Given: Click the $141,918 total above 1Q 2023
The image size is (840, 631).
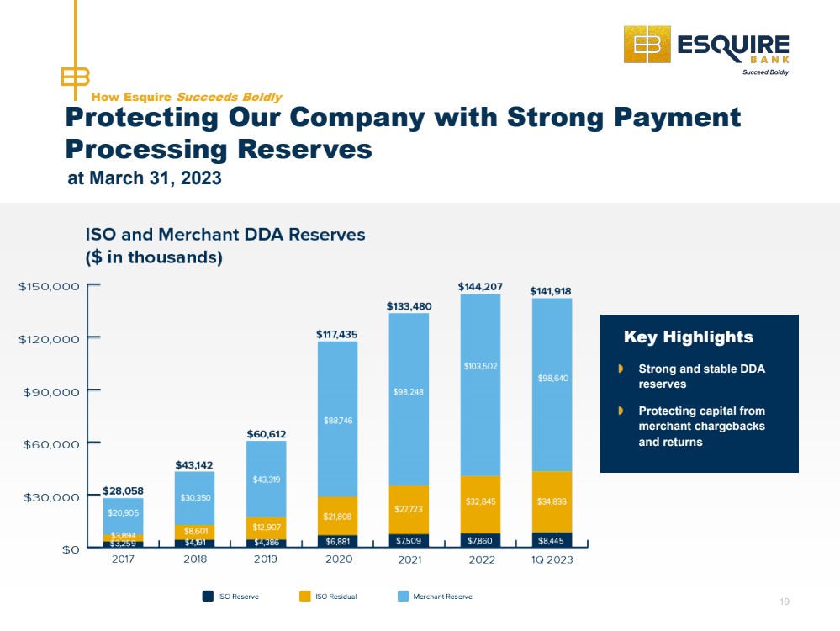Looking at the screenshot, I should tap(551, 291).
